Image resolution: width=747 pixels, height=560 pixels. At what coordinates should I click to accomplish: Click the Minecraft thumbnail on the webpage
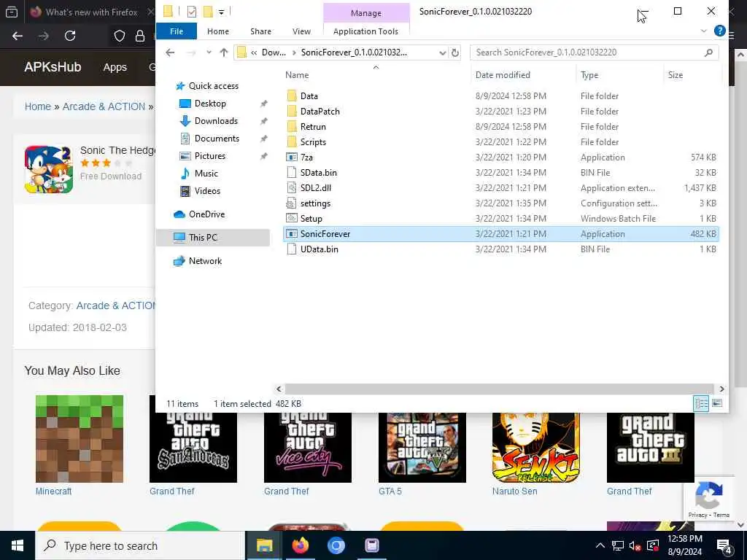pos(80,438)
